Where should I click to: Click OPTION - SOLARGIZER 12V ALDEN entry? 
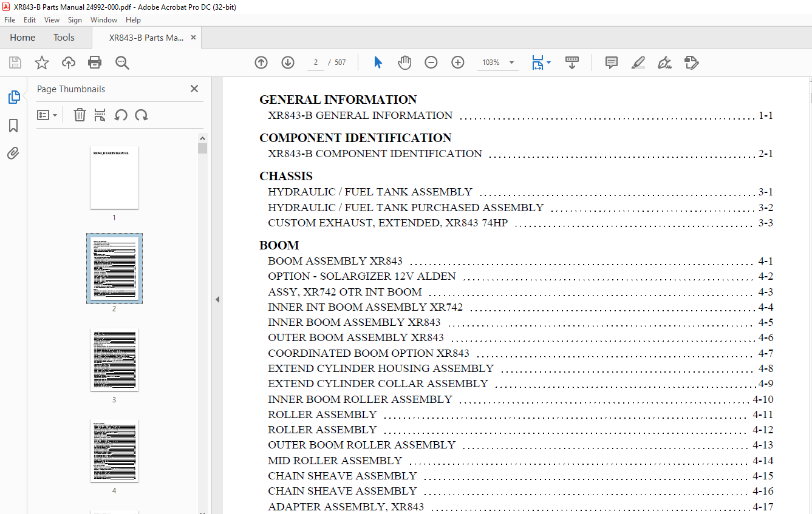pyautogui.click(x=362, y=276)
